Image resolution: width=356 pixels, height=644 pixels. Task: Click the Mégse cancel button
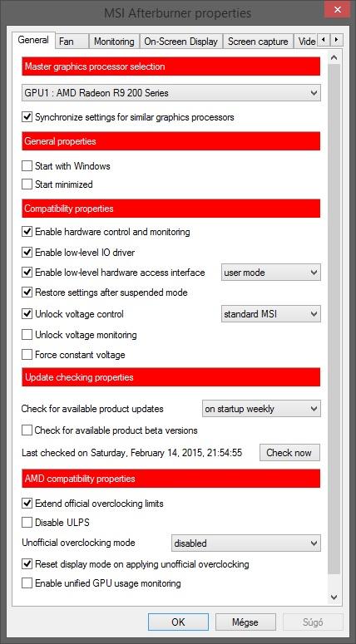(245, 622)
